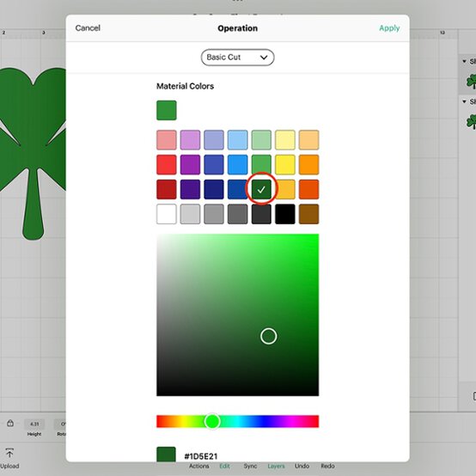476x476 pixels.
Task: Choose the medium green swatch
Action: pos(261,164)
